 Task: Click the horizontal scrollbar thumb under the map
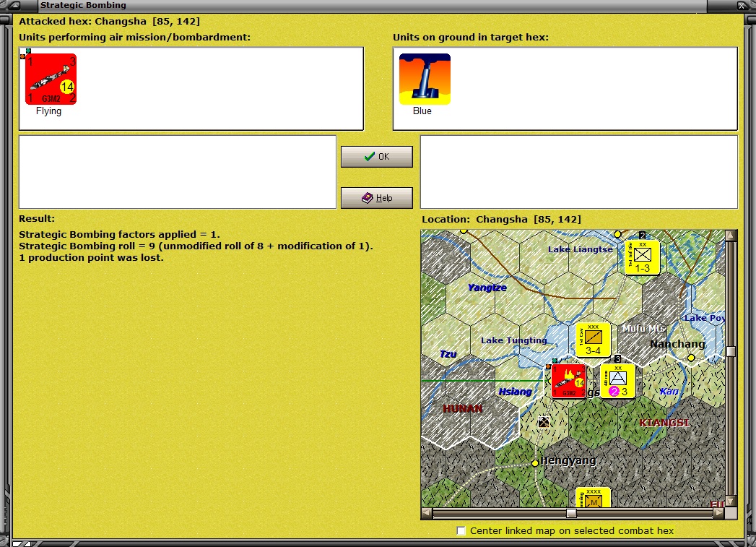pos(571,513)
